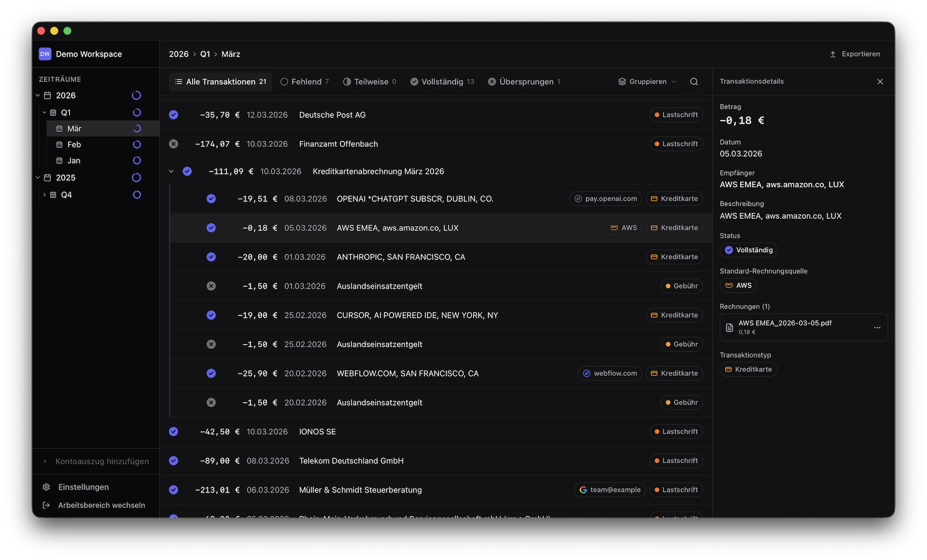This screenshot has width=927, height=560.
Task: Click the AWS chip under Standard-Rechnungsquelle
Action: point(738,285)
